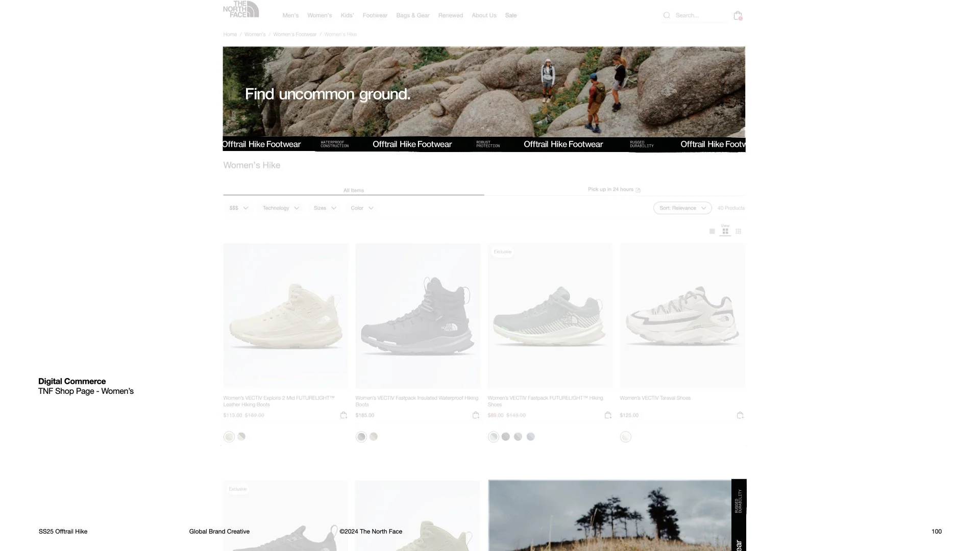This screenshot has height=551, width=980.
Task: Open Women's VECTIV Taraval Shoes product link
Action: (655, 398)
